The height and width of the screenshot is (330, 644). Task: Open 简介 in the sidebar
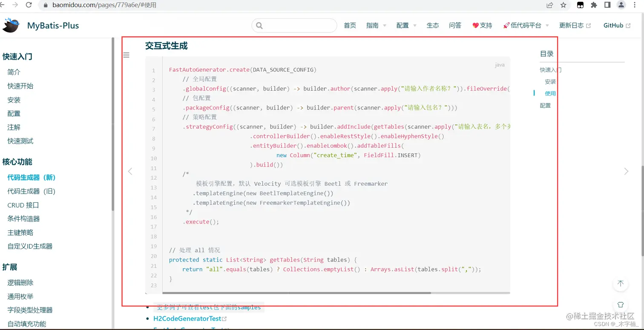point(14,72)
